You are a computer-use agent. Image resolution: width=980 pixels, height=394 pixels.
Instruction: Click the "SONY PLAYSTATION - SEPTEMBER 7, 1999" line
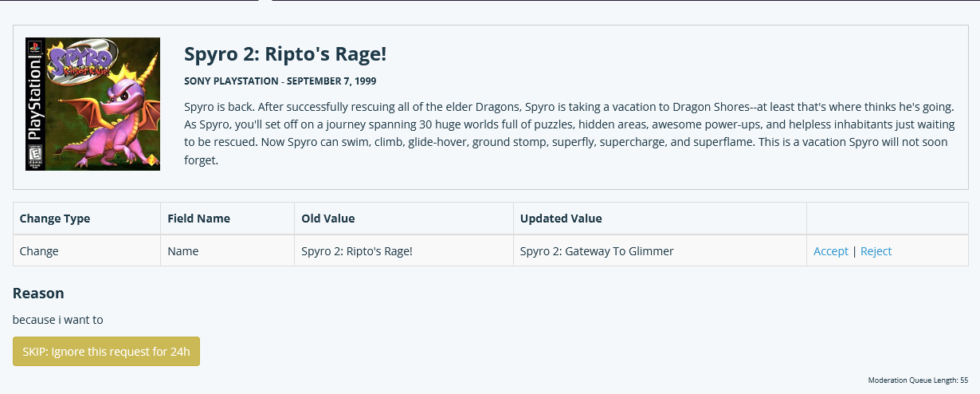pos(280,81)
